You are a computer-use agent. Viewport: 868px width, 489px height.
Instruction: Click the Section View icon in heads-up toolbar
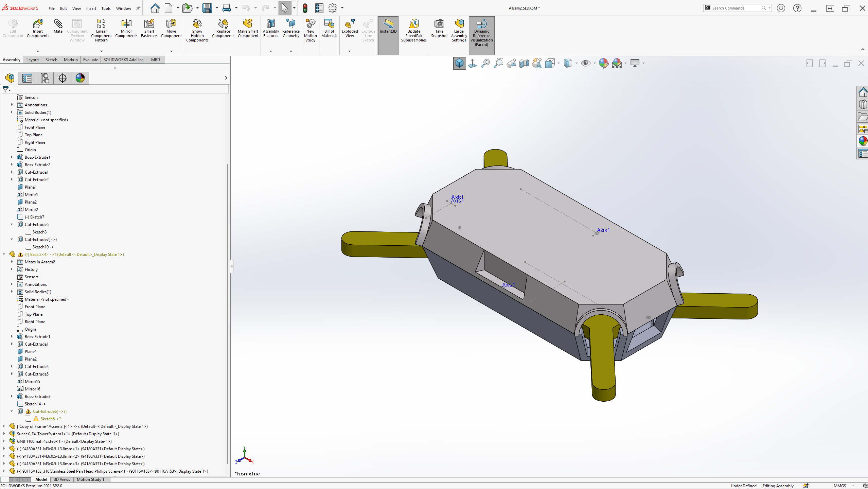point(524,63)
